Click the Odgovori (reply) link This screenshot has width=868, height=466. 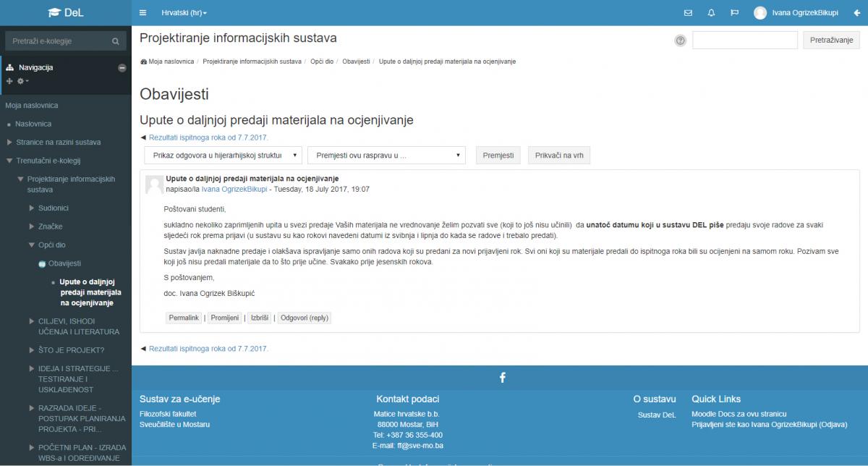click(x=304, y=318)
